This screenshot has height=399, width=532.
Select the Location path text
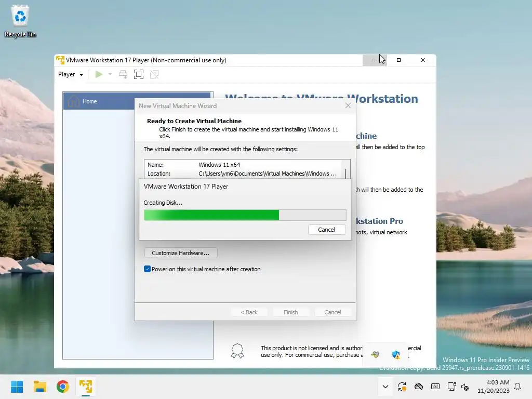[x=268, y=174]
